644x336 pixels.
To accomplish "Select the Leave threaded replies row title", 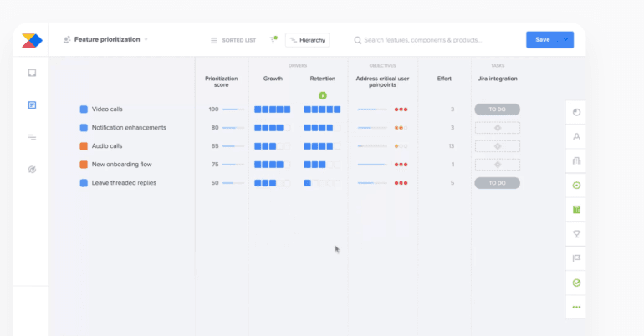I will click(124, 183).
